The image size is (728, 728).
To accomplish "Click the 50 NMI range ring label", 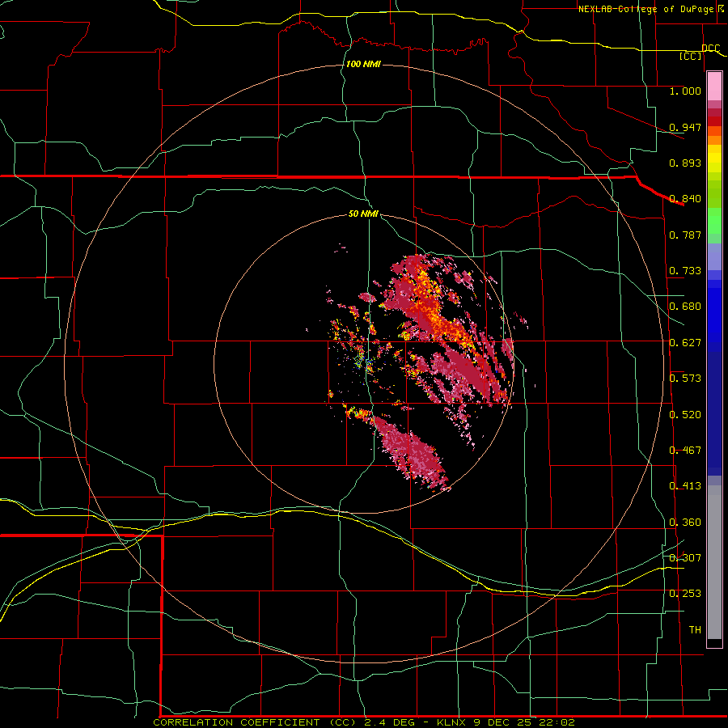I will pyautogui.click(x=363, y=214).
